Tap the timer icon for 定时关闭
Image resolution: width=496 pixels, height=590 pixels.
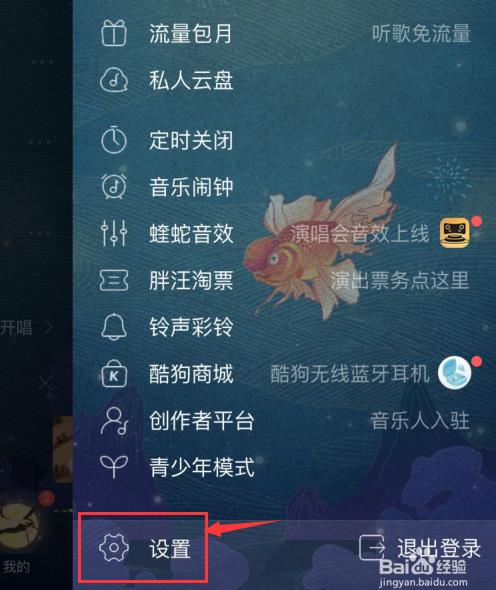pos(114,140)
